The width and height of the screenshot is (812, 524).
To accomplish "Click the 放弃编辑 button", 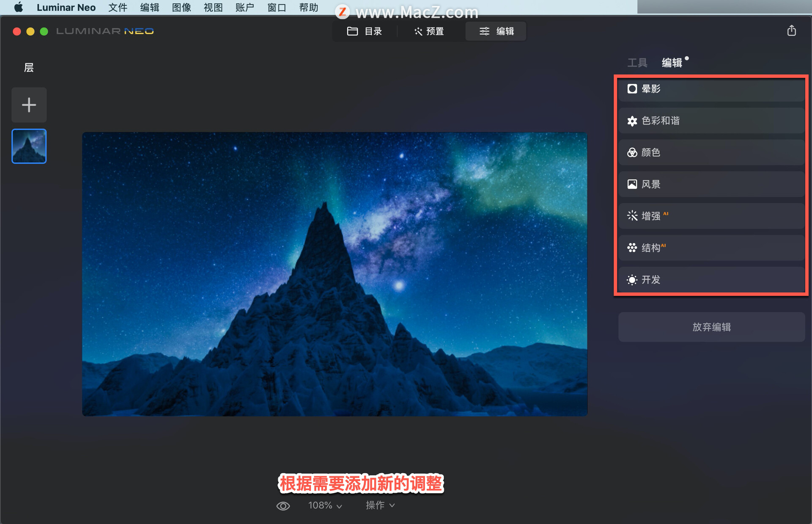I will (711, 327).
